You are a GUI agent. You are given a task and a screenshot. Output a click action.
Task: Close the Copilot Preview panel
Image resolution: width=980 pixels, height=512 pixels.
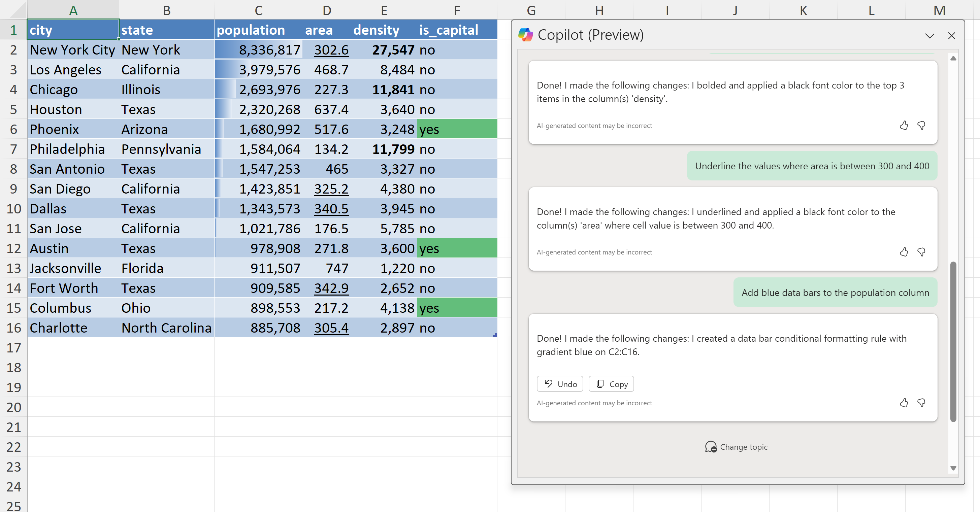(951, 36)
